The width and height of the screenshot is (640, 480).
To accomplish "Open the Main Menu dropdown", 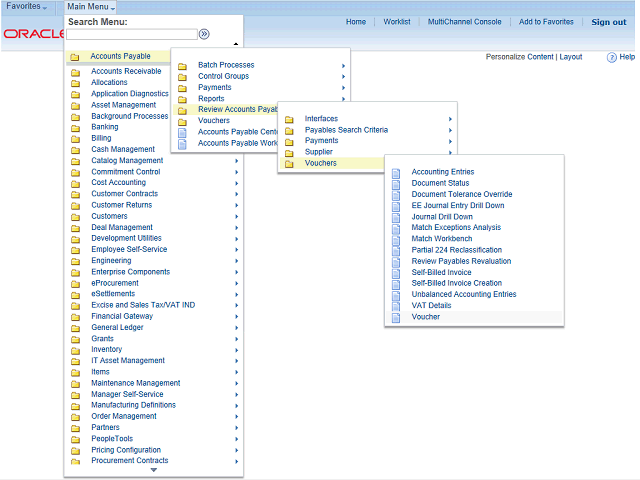I will [91, 7].
